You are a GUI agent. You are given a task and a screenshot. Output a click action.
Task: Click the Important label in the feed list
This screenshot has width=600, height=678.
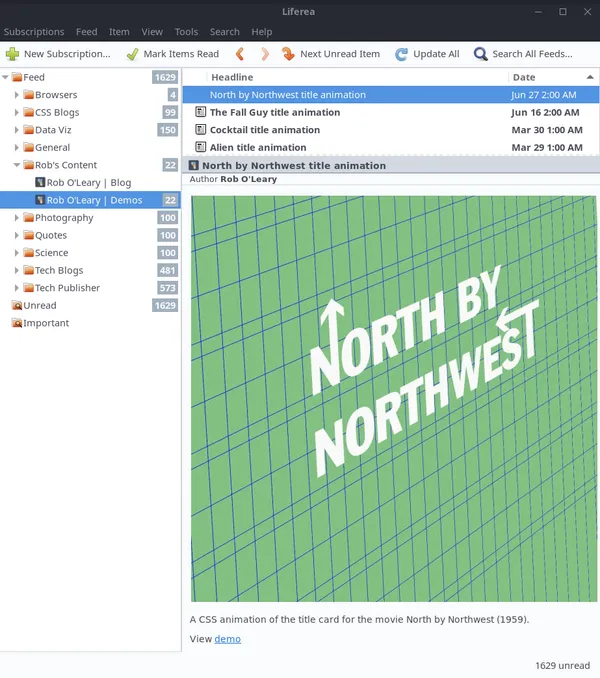pyautogui.click(x=46, y=323)
